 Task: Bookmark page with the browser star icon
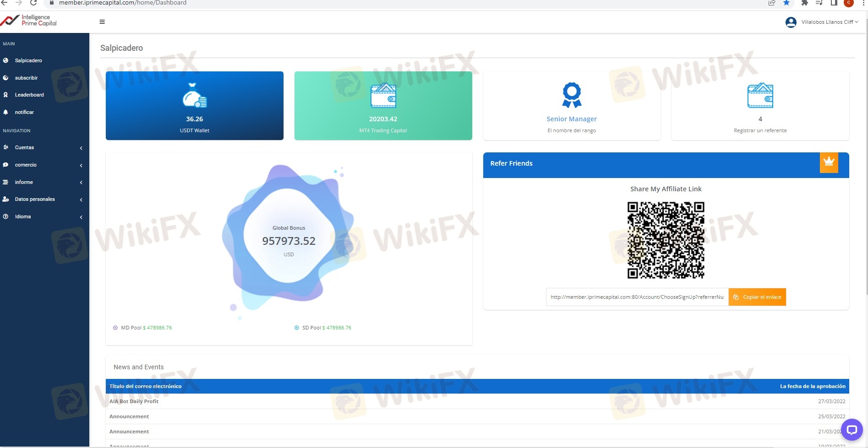[786, 3]
